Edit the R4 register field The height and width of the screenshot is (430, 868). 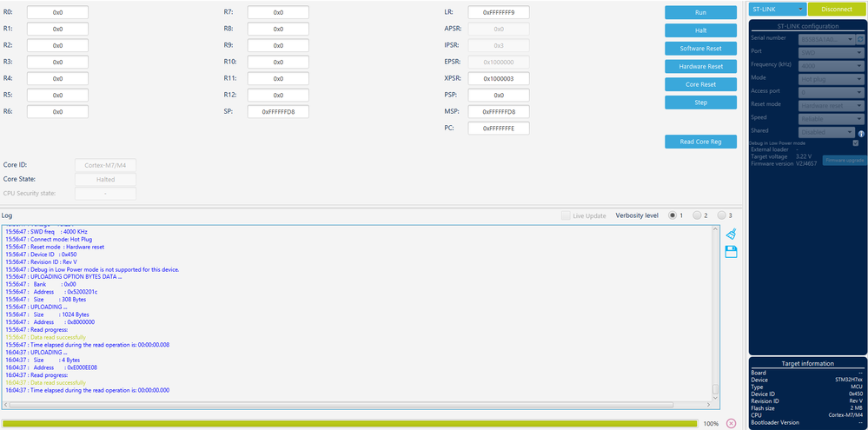tap(57, 78)
